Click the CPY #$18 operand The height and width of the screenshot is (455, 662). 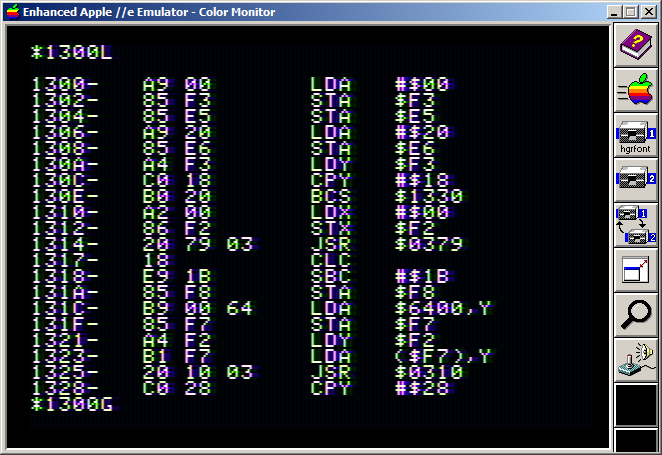click(x=422, y=180)
